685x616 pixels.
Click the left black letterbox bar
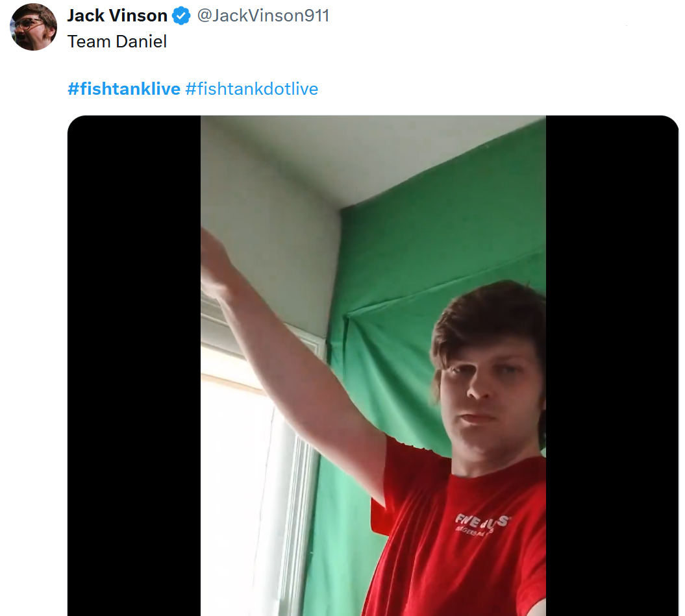click(x=134, y=365)
